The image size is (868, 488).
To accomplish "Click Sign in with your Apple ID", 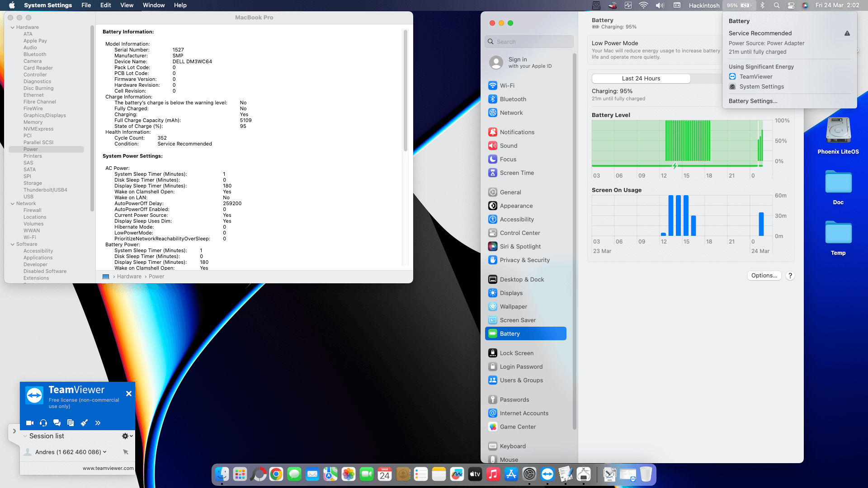I will pos(525,62).
